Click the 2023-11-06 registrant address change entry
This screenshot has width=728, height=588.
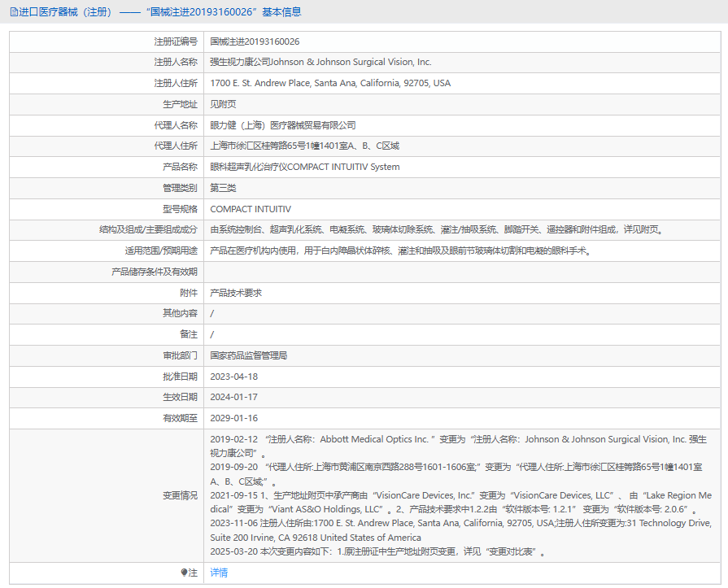click(x=460, y=530)
